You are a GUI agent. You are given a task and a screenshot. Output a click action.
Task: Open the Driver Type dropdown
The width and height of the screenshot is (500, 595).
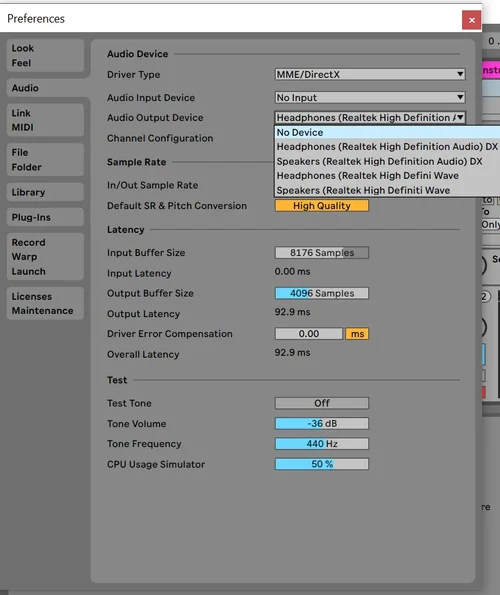370,74
